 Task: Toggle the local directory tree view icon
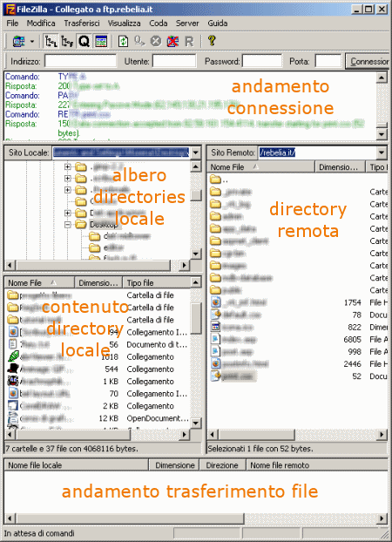pos(51,42)
